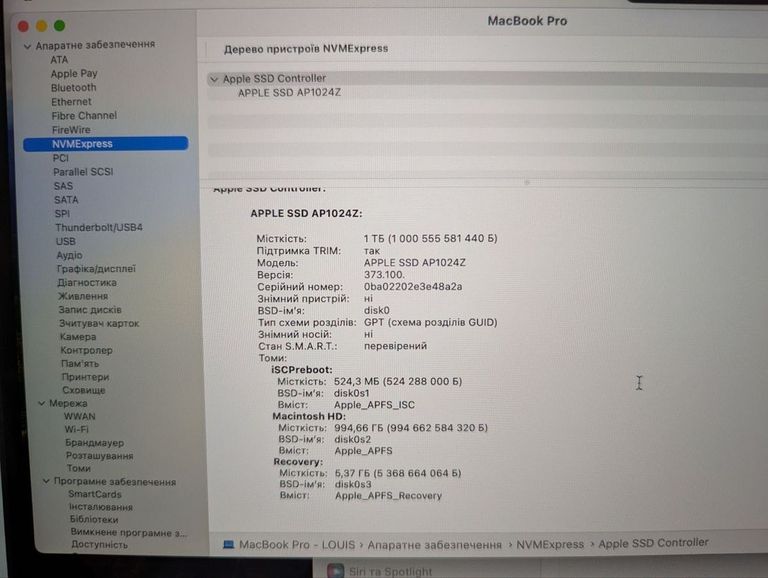Select ATA in the sidebar
Image resolution: width=768 pixels, height=578 pixels.
coord(59,60)
